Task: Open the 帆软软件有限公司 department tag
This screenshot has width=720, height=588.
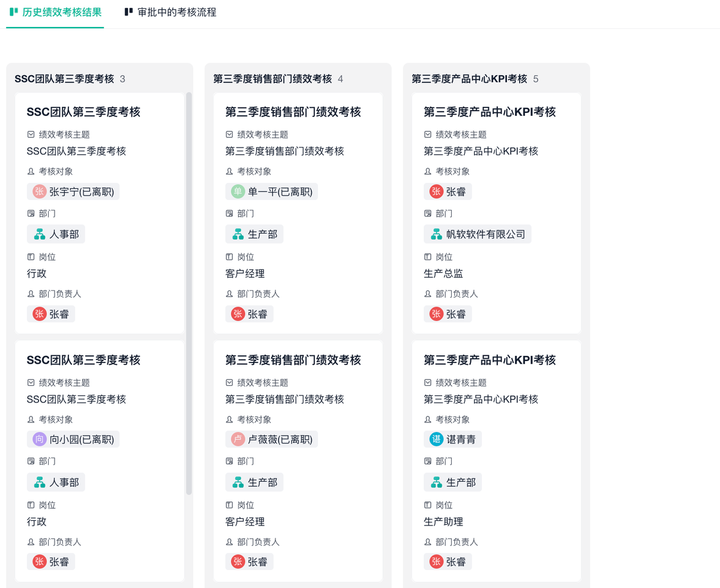Action: click(478, 234)
